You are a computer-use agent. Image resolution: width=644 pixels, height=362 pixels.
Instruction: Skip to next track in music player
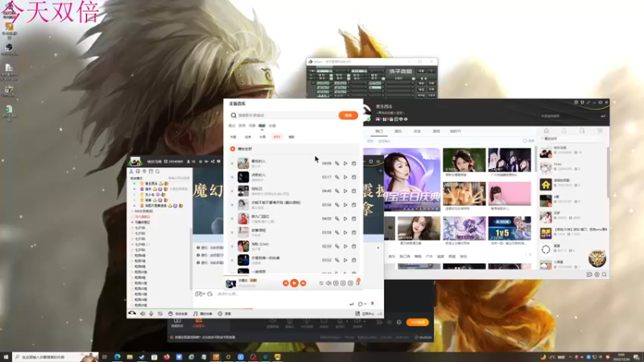point(303,283)
